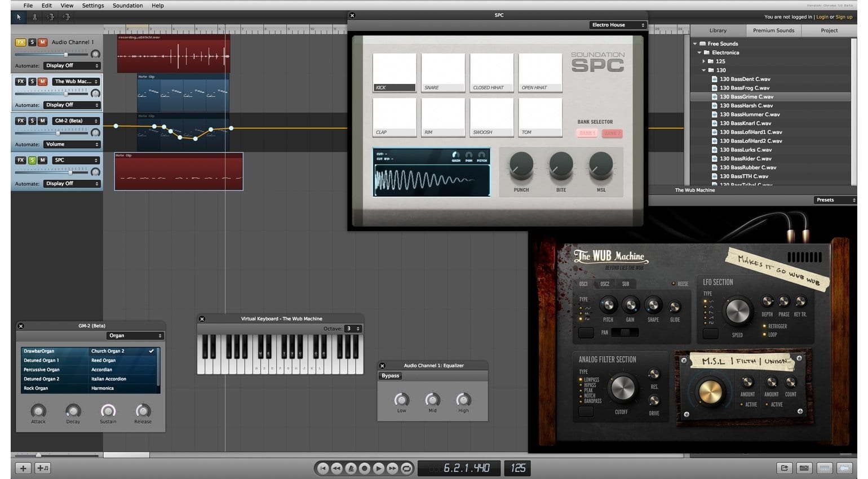Screen dimensions: 868x479
Task: Open the Edit menu
Action: [47, 6]
